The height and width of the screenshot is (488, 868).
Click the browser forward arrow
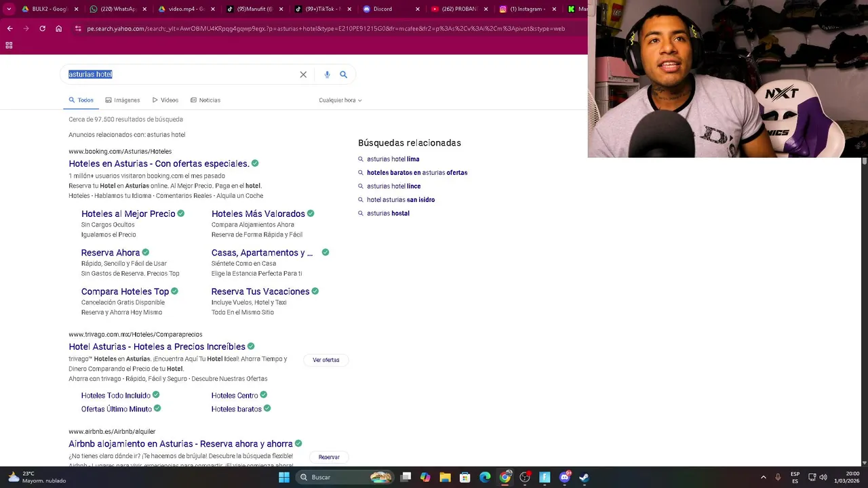tap(26, 28)
